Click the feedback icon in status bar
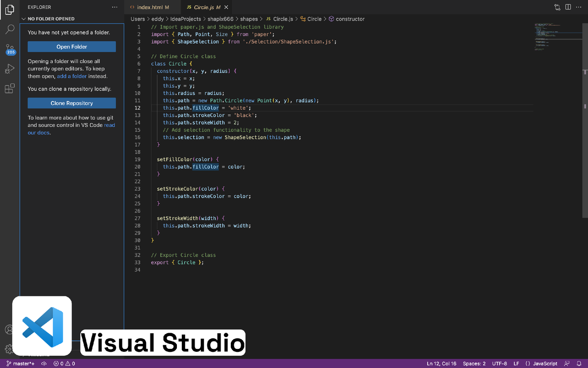 point(567,364)
